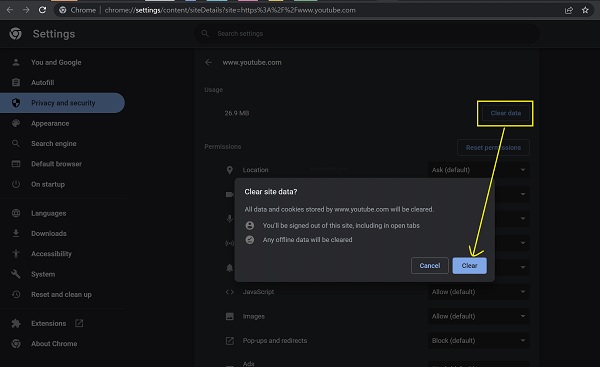Open Default browser settings

click(x=62, y=164)
